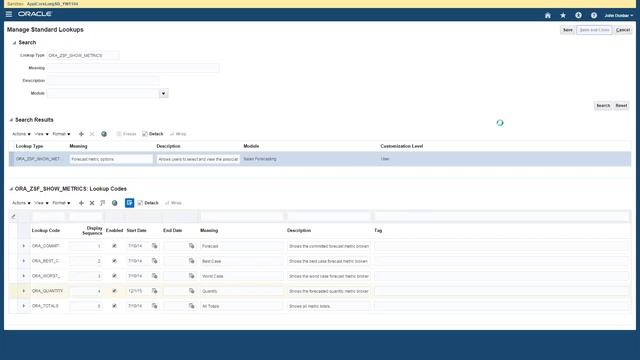This screenshot has height=360, width=640.
Task: Click the Search button
Action: (x=603, y=106)
